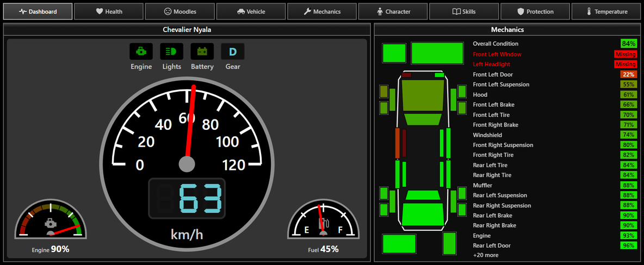Select Rear Left Brake entry
The image size is (644, 265).
point(554,216)
